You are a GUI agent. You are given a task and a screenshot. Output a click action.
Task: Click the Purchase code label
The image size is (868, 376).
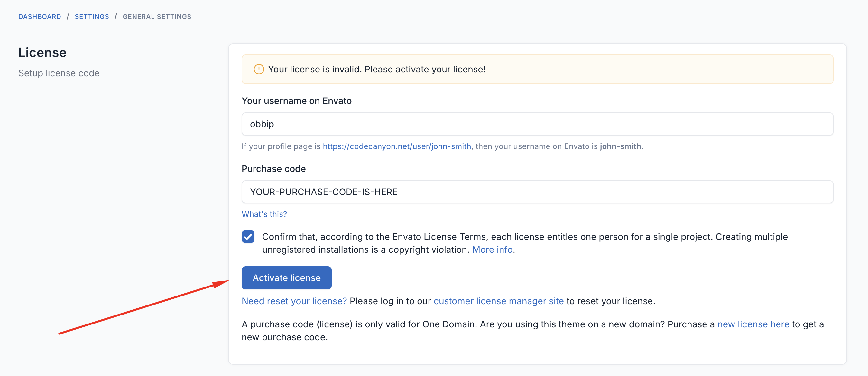coord(273,169)
